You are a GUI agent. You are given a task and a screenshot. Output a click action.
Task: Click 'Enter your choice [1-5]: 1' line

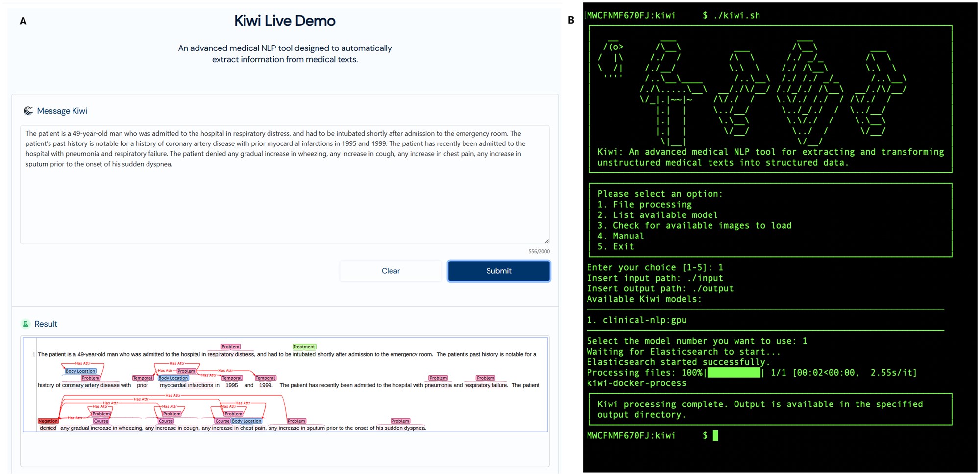coord(655,267)
